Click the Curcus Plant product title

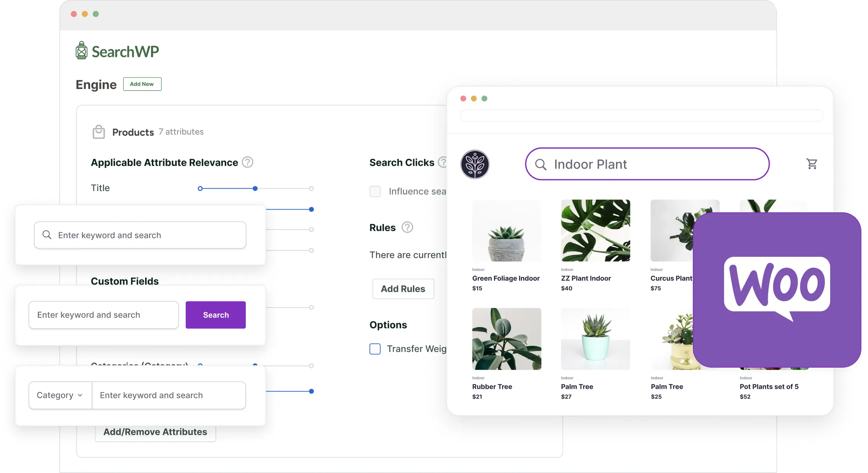click(x=671, y=278)
